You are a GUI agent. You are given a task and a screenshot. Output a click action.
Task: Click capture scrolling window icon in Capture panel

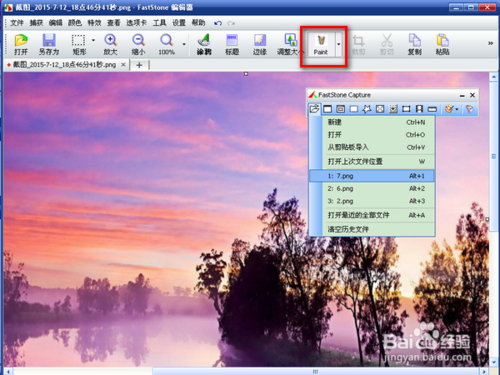(x=393, y=109)
